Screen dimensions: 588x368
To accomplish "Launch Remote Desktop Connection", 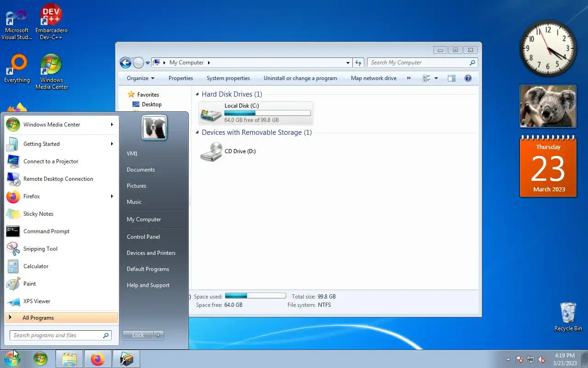I will [61, 179].
